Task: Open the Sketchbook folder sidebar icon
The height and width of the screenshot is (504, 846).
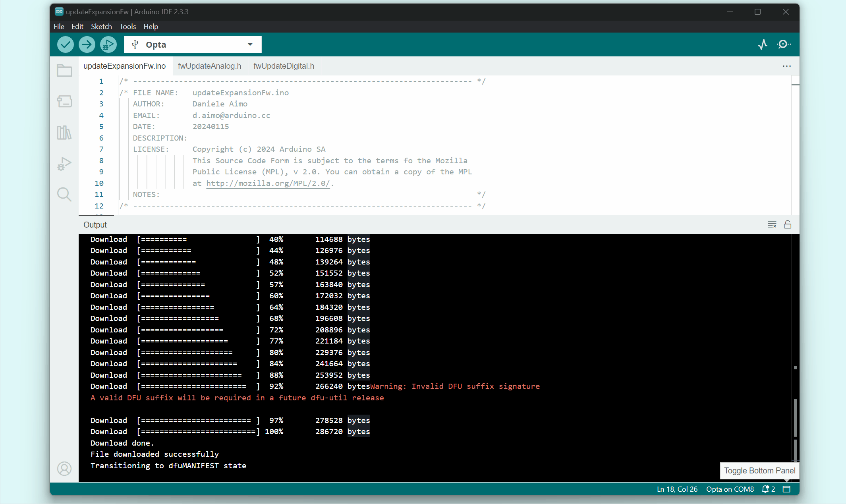Action: coord(64,71)
